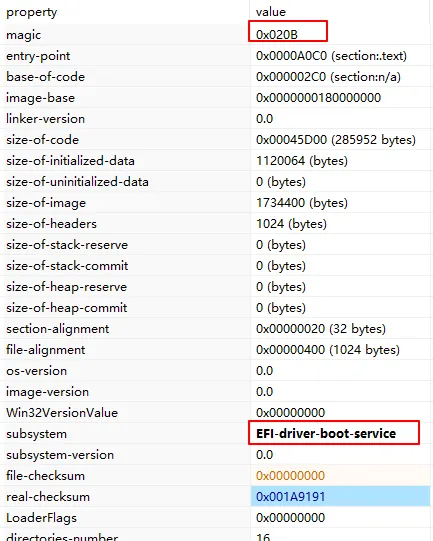Select the 'image-version' property name
This screenshot has width=433, height=541.
[48, 392]
